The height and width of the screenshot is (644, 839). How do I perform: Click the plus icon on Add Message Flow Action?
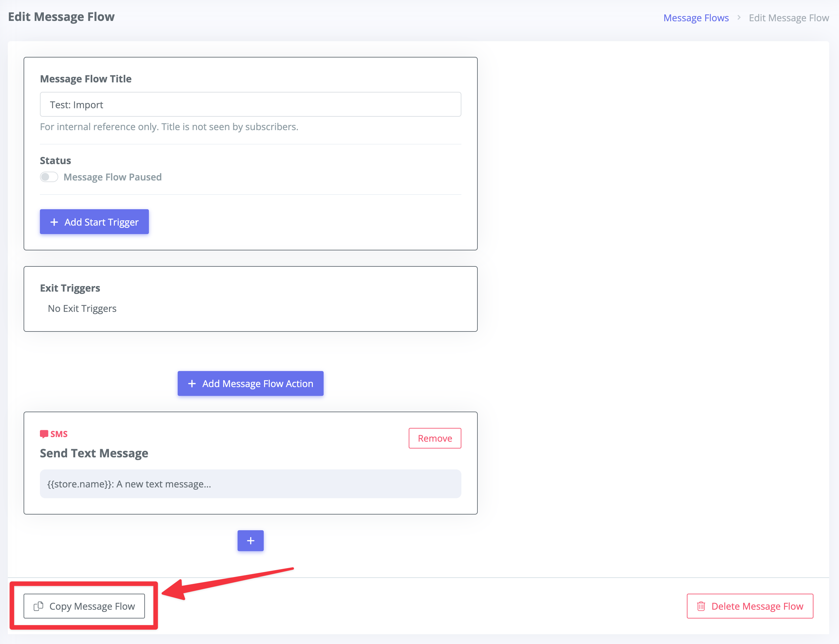(x=192, y=383)
